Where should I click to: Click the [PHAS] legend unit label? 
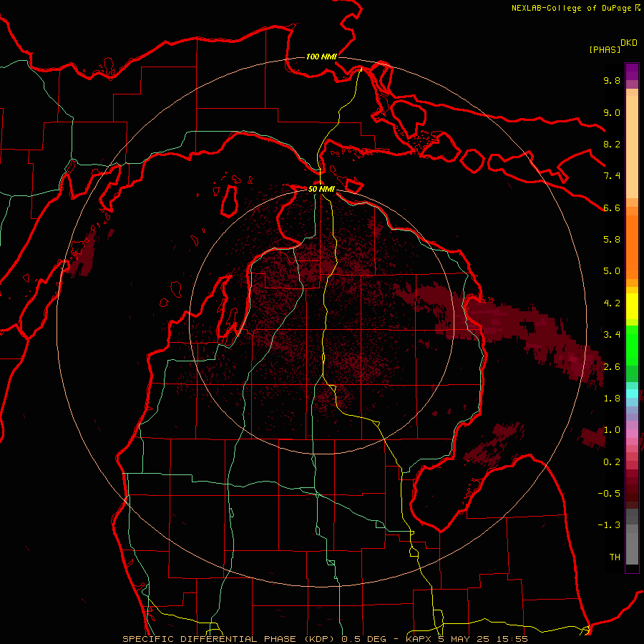coord(605,49)
